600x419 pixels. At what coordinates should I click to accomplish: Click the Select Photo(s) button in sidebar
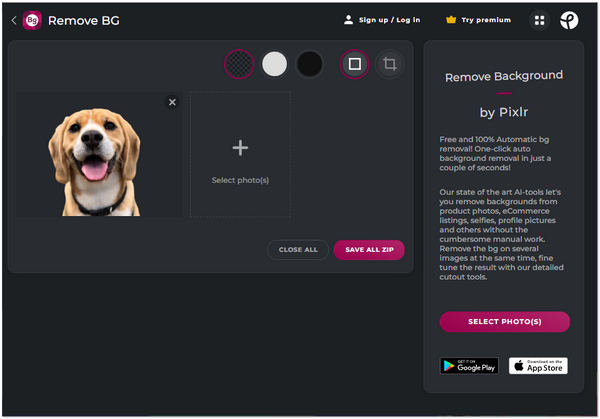click(504, 321)
